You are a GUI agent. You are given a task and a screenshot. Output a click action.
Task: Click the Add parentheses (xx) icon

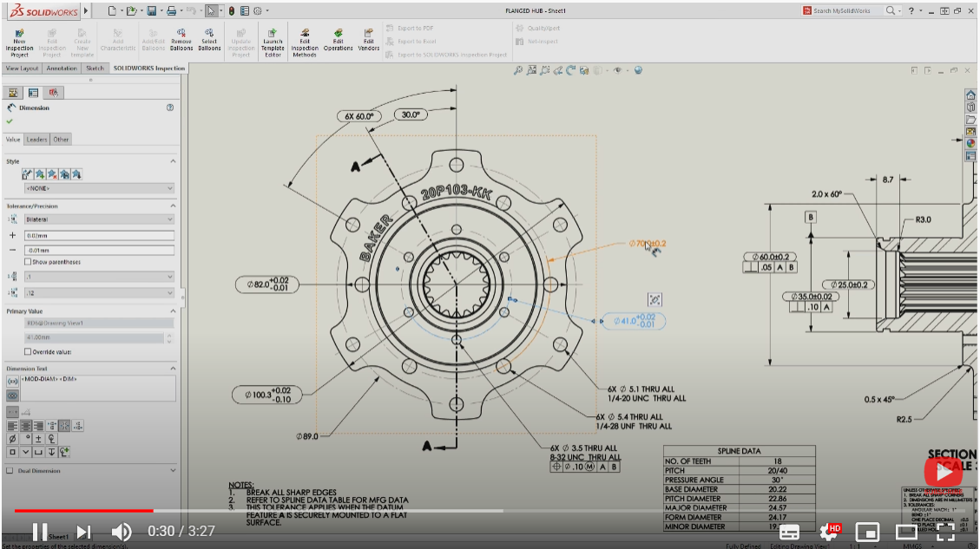(12, 381)
